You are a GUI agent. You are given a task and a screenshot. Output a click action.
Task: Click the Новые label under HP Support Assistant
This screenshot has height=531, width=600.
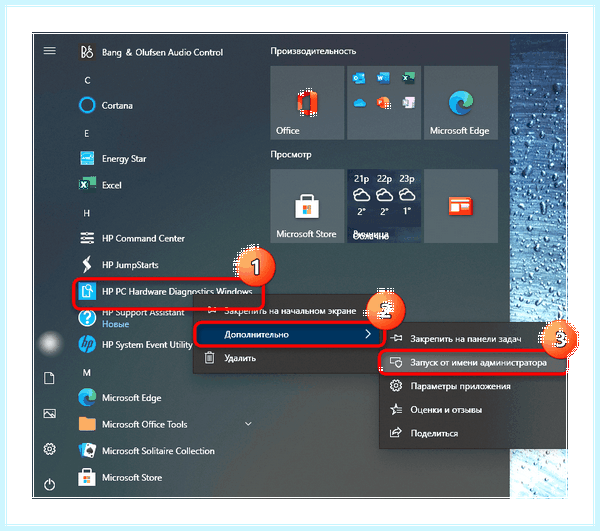[115, 324]
